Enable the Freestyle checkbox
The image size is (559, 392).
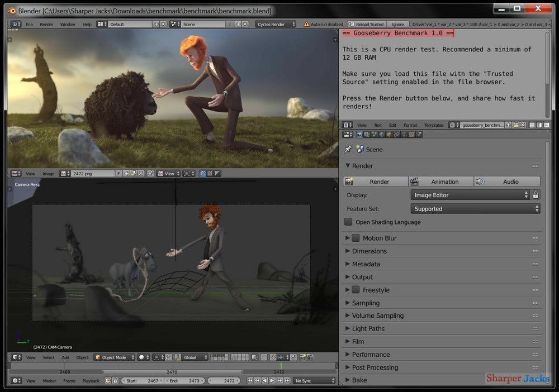(356, 290)
